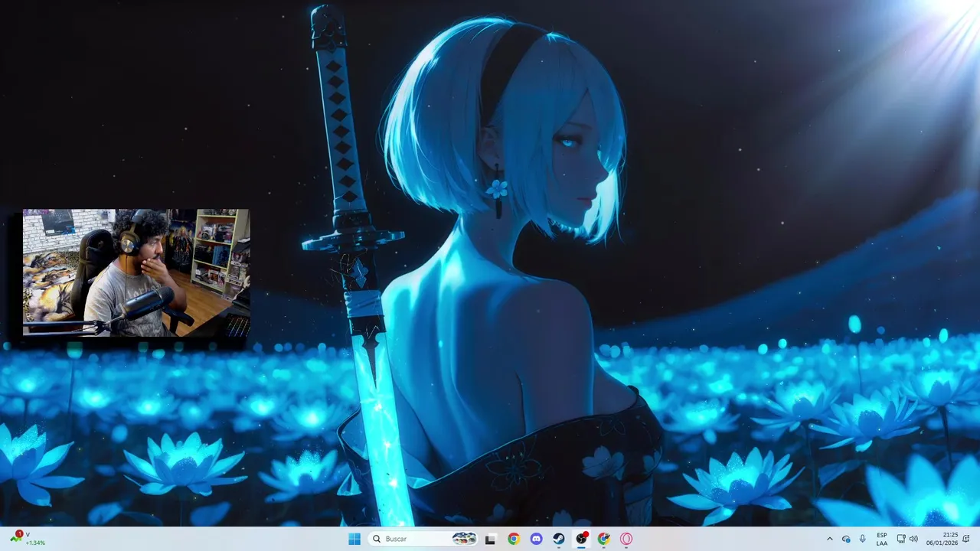Open Opera GX from the taskbar
This screenshot has height=551, width=980.
[x=626, y=539]
